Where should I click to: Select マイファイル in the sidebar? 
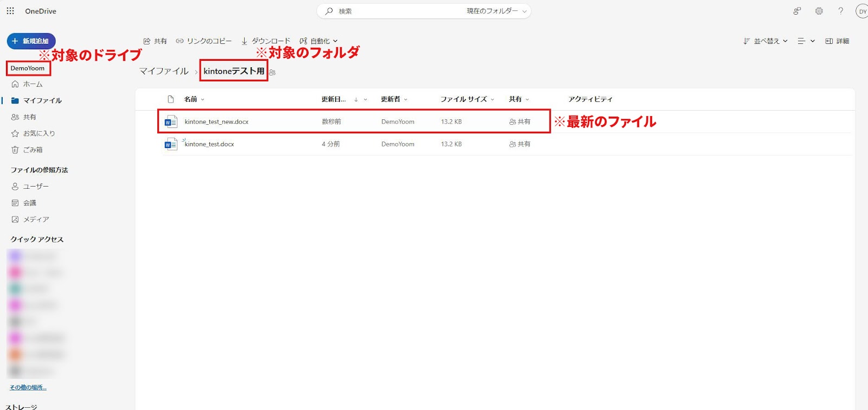[42, 100]
